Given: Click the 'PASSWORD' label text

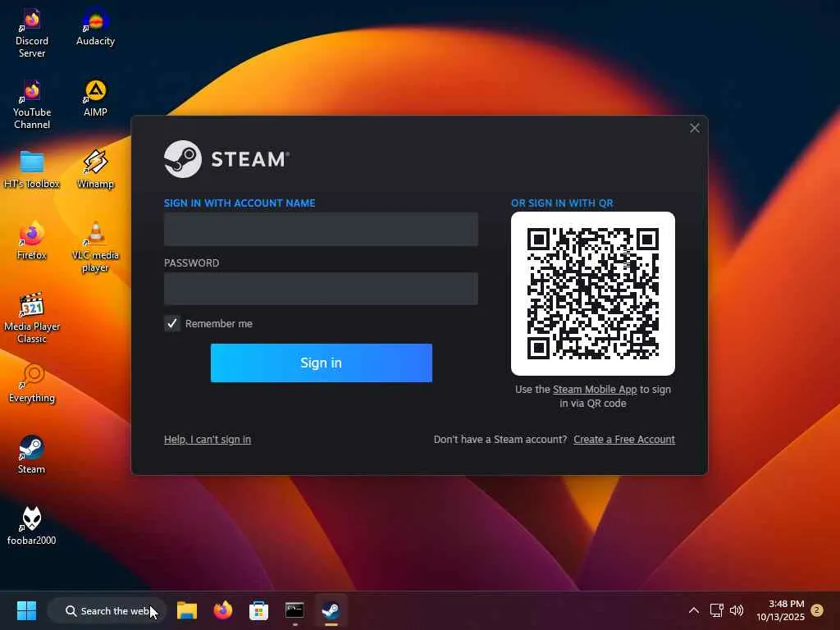Looking at the screenshot, I should pyautogui.click(x=191, y=263).
